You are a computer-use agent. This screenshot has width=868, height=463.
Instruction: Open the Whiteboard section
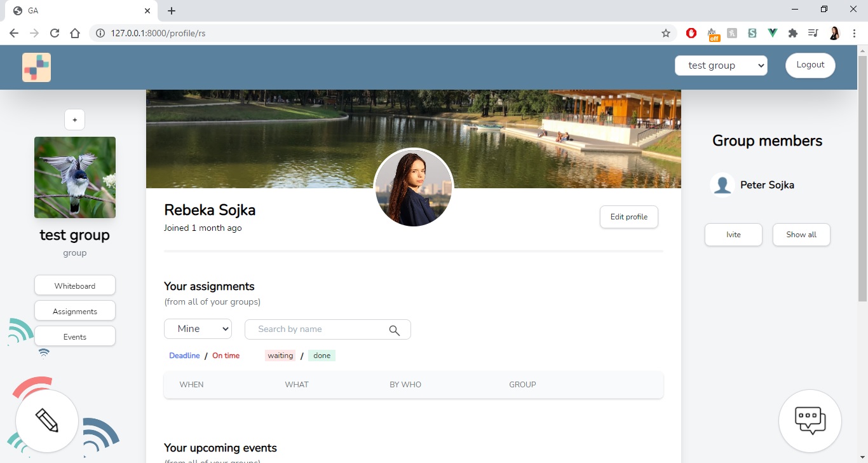[75, 286]
